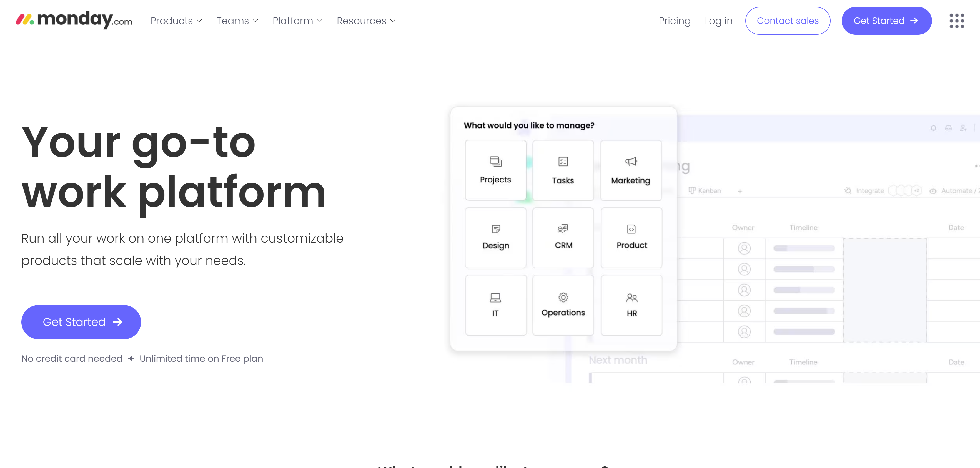The height and width of the screenshot is (468, 980).
Task: Click the header Get Started button
Action: click(886, 21)
